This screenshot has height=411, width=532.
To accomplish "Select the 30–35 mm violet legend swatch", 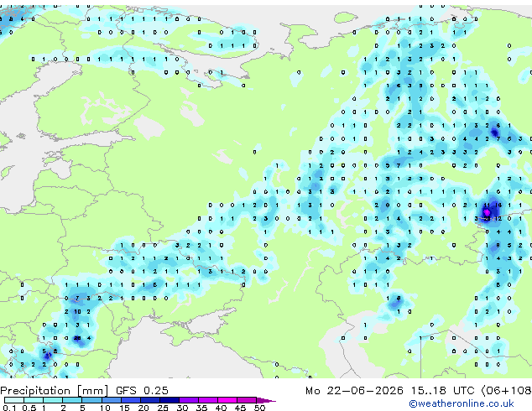I will click(189, 400).
